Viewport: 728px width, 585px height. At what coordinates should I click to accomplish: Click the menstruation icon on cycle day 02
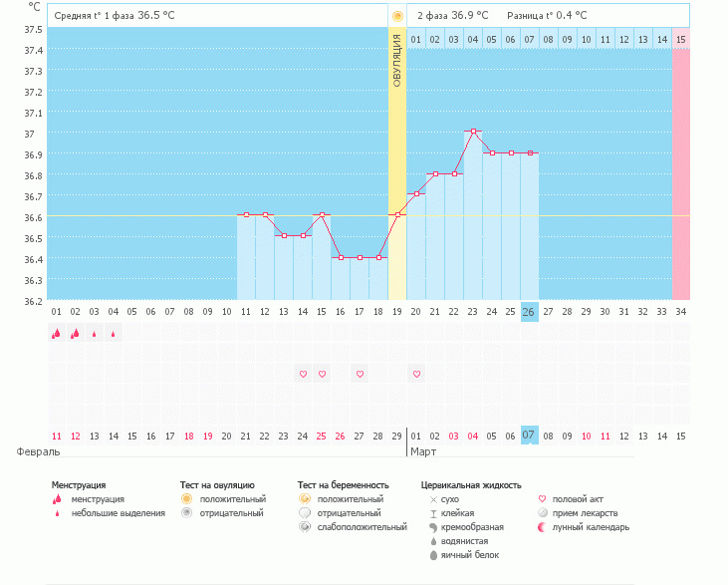click(75, 334)
